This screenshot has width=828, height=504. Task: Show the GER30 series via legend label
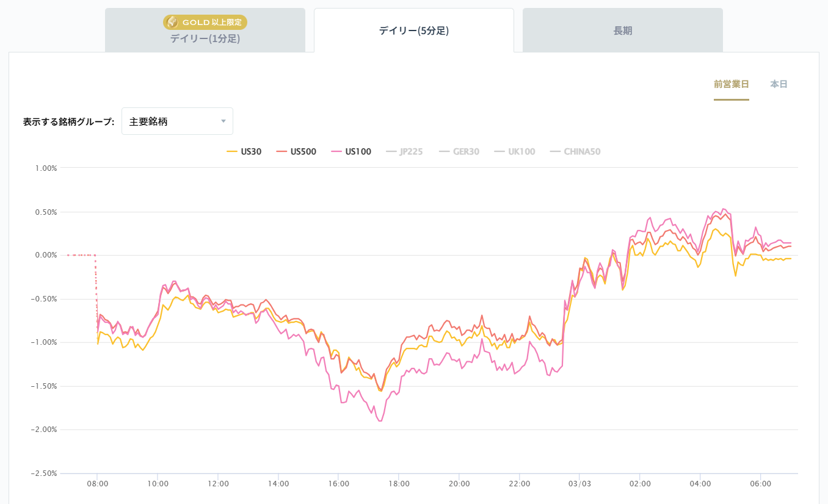tap(466, 152)
